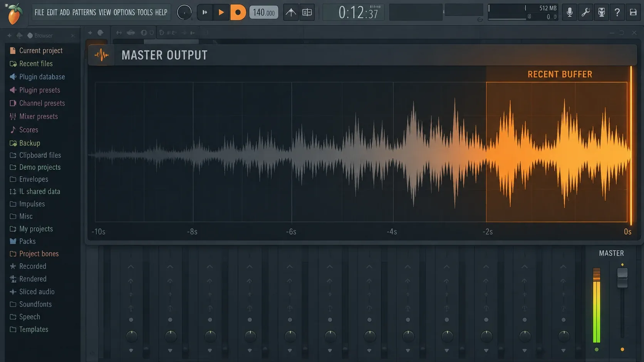Open My projects folder
Viewport: 644px width, 362px height.
tap(31, 229)
